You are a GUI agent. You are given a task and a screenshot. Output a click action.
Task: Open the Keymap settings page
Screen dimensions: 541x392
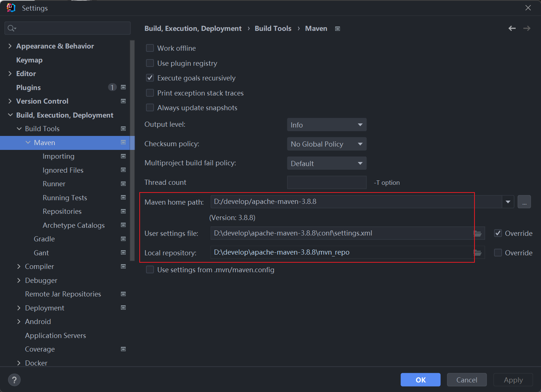tap(29, 60)
